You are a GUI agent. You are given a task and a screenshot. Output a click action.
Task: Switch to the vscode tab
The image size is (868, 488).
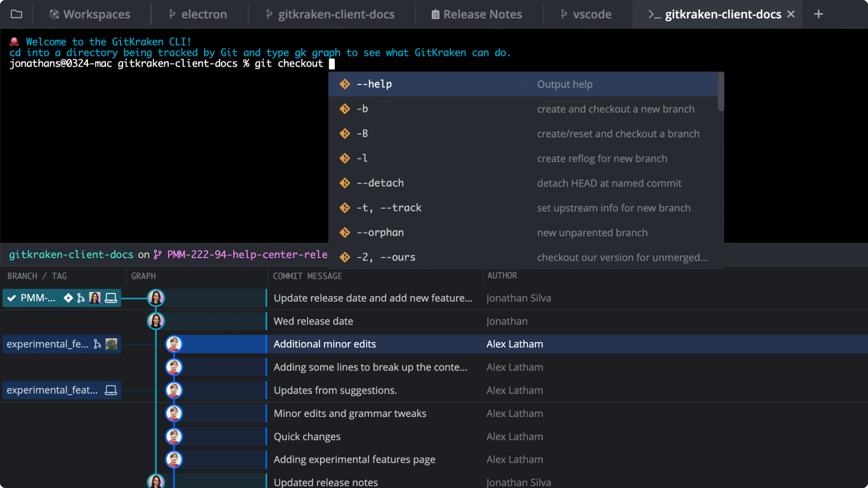tap(586, 14)
